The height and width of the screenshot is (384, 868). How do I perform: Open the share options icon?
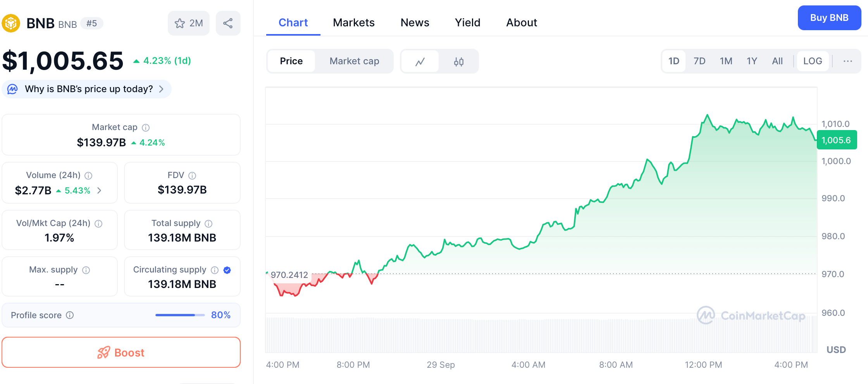pos(228,23)
